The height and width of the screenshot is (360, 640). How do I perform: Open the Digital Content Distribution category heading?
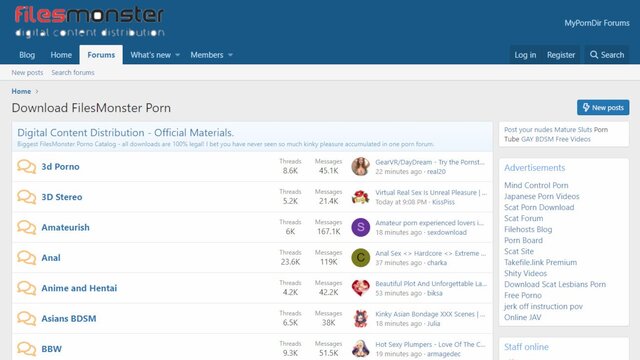125,133
